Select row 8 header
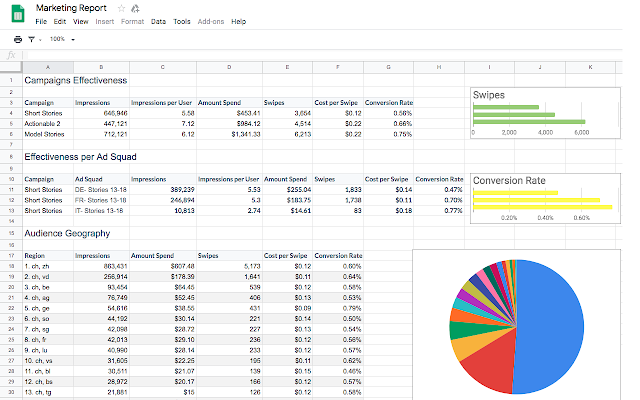Image resolution: width=640 pixels, height=400 pixels. click(11, 157)
